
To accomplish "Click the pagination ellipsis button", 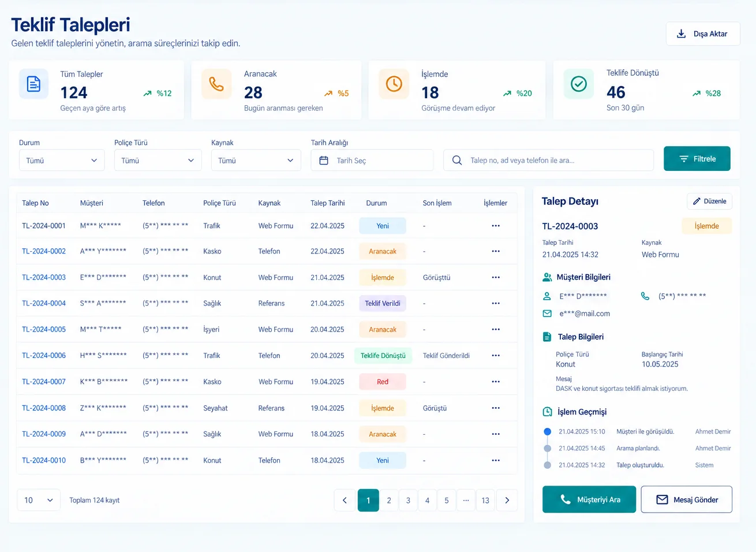I will (466, 501).
